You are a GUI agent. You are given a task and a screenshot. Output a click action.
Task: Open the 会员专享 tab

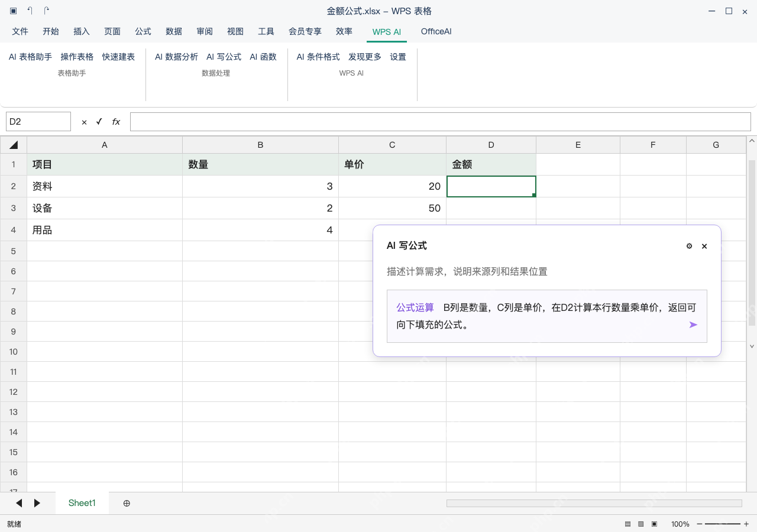point(305,31)
